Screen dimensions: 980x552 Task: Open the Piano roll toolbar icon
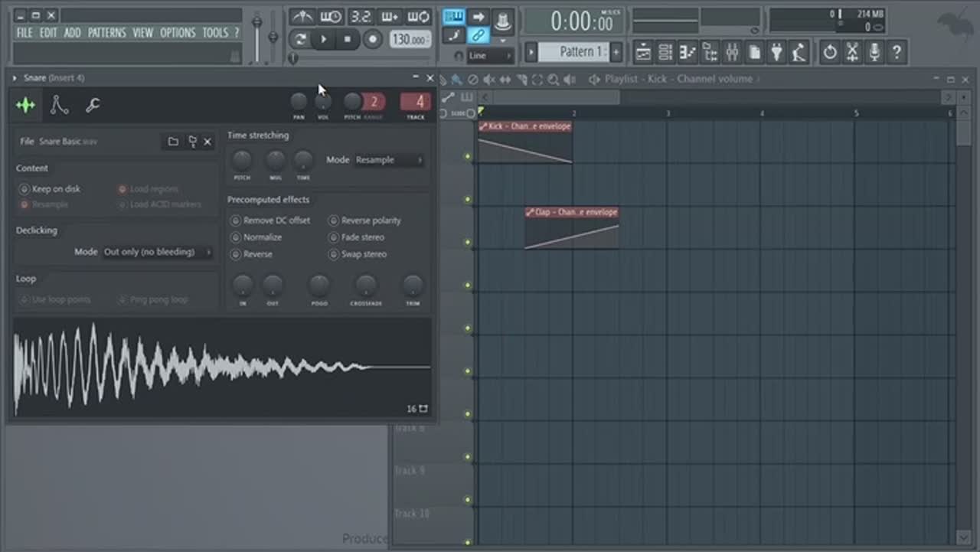688,53
